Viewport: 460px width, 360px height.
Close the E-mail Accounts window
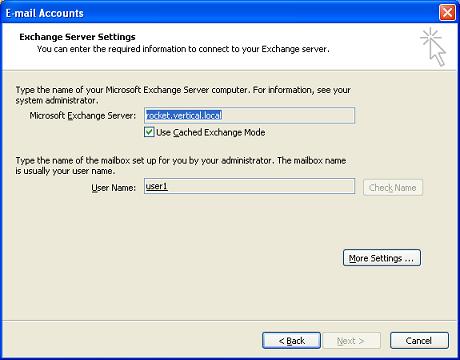[447, 13]
